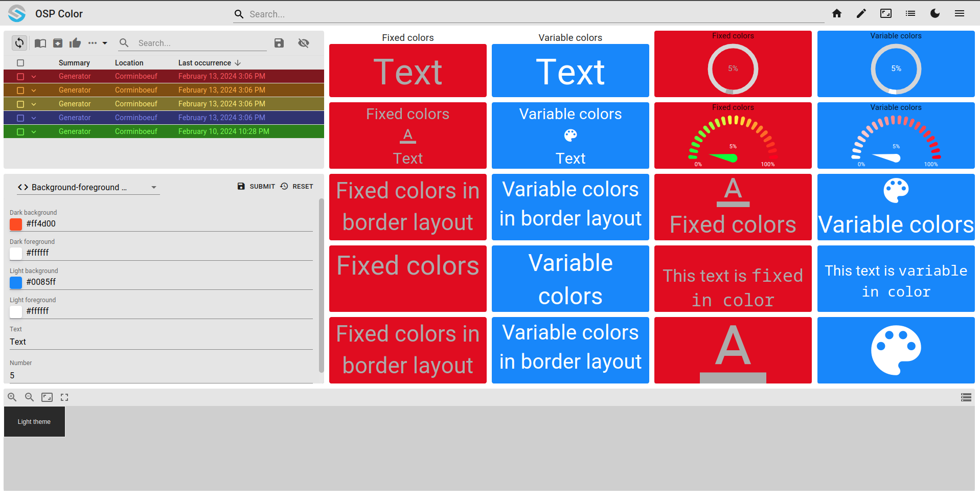Image resolution: width=980 pixels, height=497 pixels.
Task: Click the alarm table Search... field
Action: 201,43
